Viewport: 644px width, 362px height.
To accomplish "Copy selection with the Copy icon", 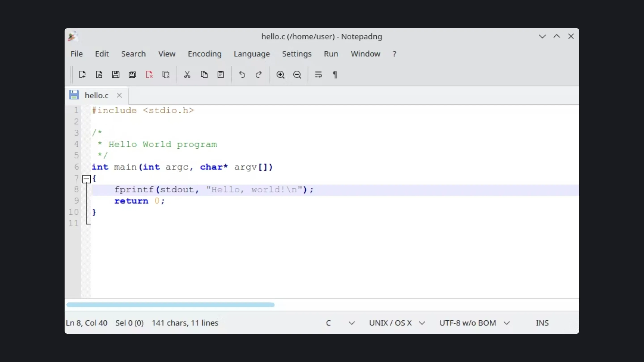I will pyautogui.click(x=204, y=74).
